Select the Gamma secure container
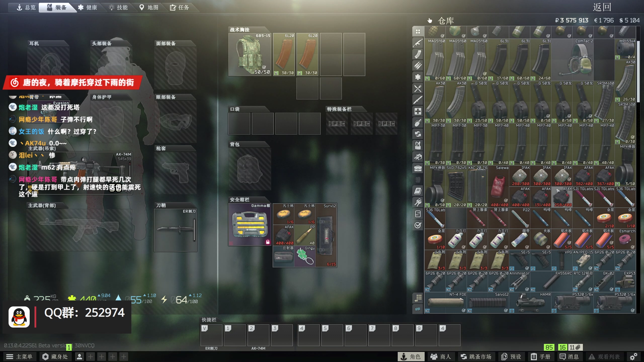 pos(250,224)
